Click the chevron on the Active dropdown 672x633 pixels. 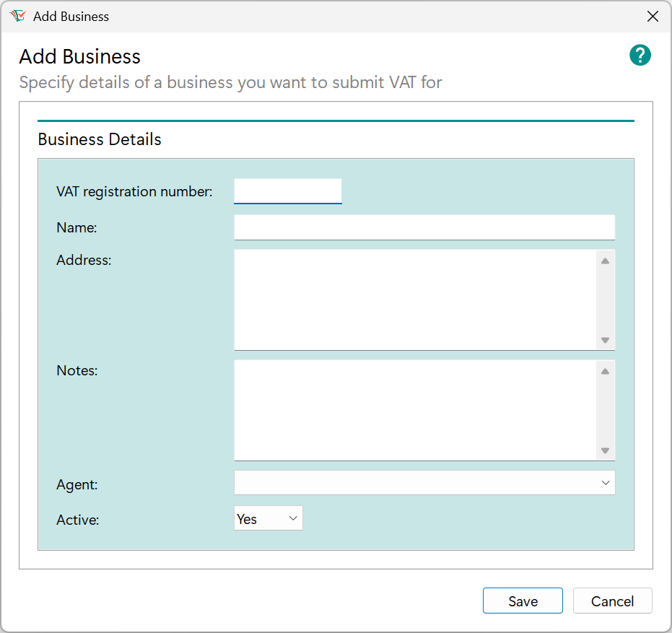click(x=292, y=518)
